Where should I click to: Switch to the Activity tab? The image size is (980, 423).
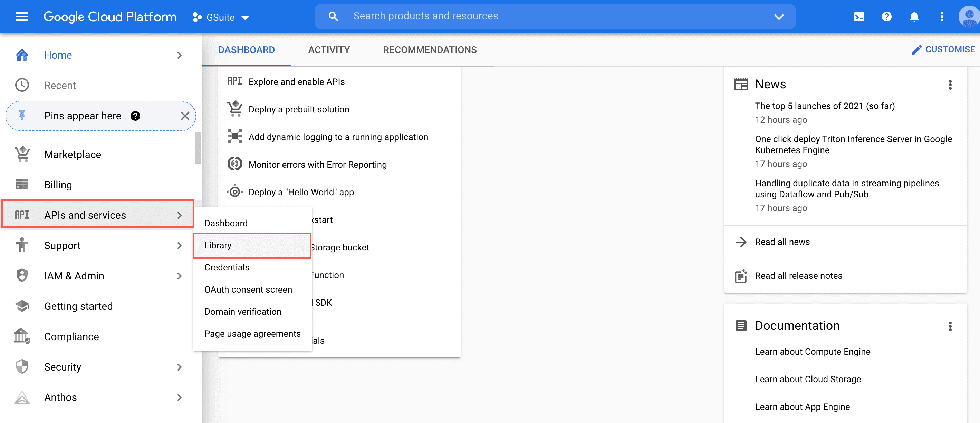(x=329, y=49)
